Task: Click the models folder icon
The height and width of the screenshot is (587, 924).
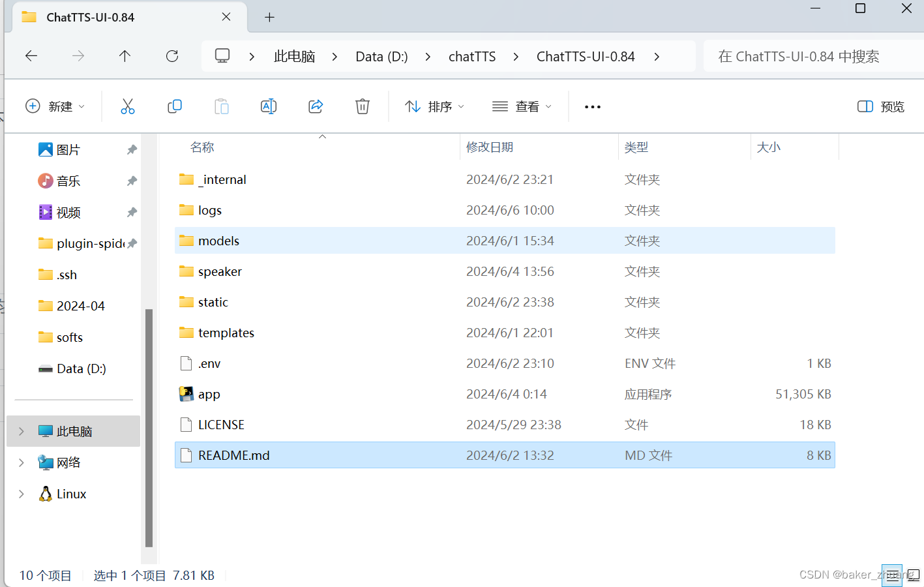Action: tap(186, 241)
